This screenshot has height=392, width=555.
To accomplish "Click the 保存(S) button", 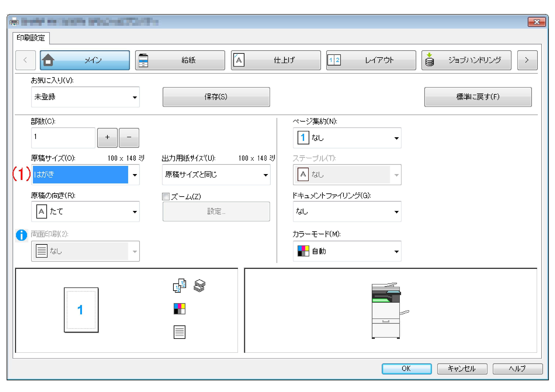I will (216, 97).
